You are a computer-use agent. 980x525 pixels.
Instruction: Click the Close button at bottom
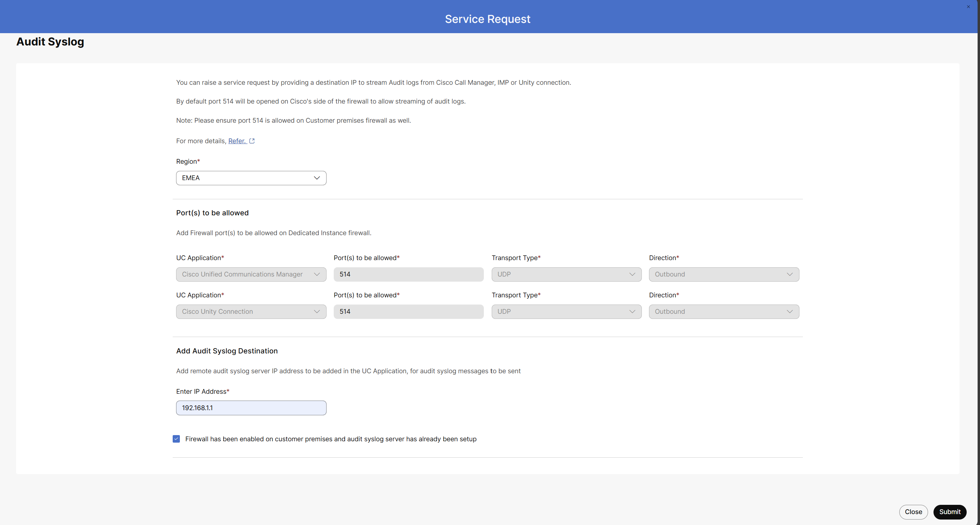click(x=913, y=512)
